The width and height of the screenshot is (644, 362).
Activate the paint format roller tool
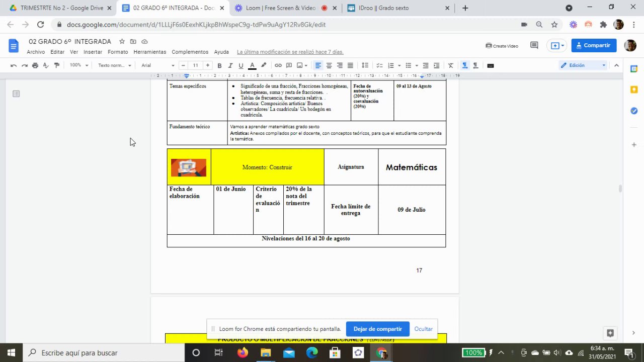(57, 65)
